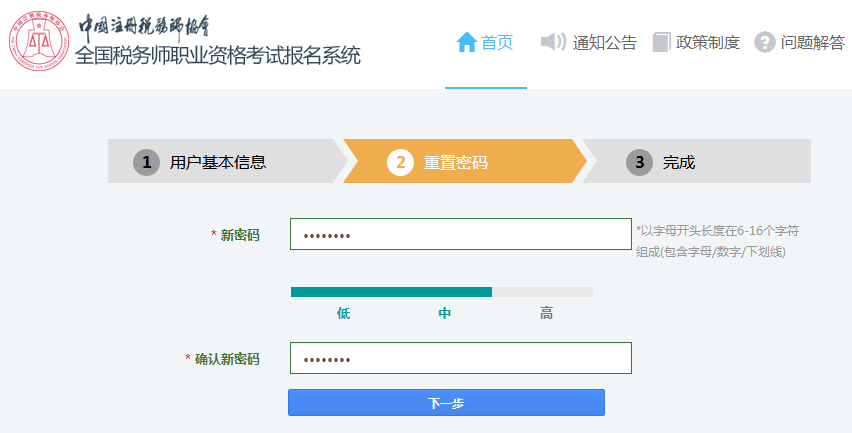Viewport: 852px width, 433px height.
Task: Focus the 新密码 input field
Action: [x=460, y=234]
